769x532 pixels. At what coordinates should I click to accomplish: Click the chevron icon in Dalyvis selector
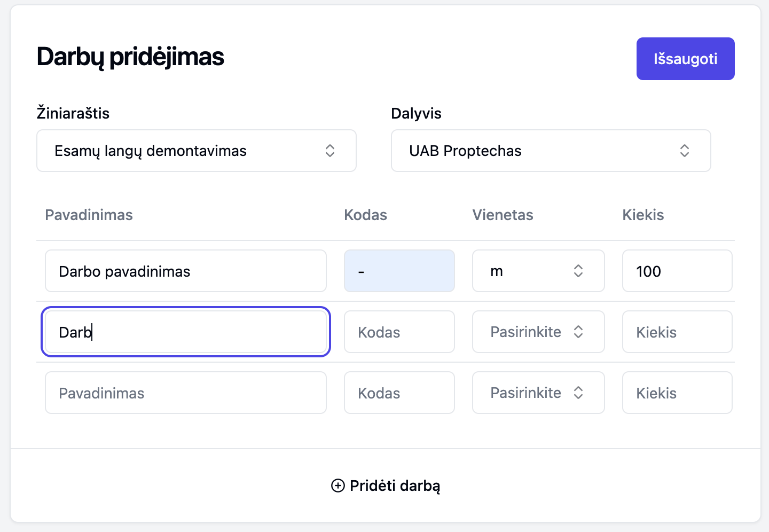[685, 151]
